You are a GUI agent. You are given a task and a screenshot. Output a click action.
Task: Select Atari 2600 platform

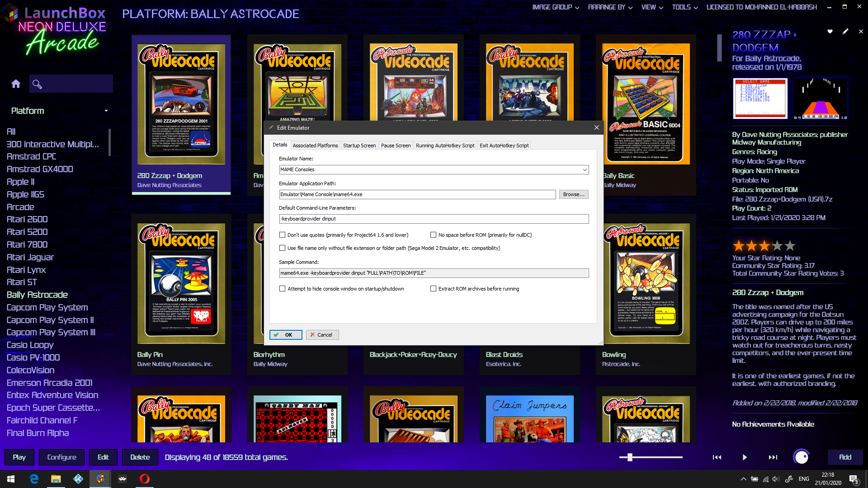27,219
